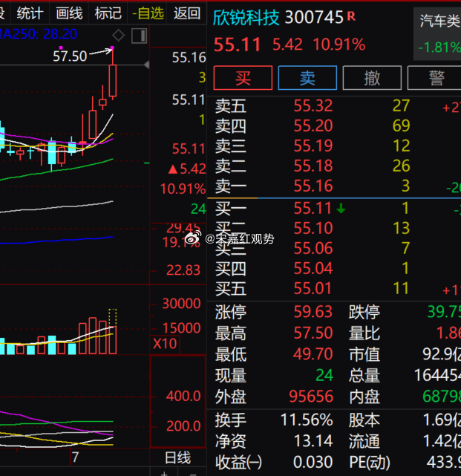The image size is (461, 476).
Task: Click the 外盘 value 95656
Action: point(311,397)
